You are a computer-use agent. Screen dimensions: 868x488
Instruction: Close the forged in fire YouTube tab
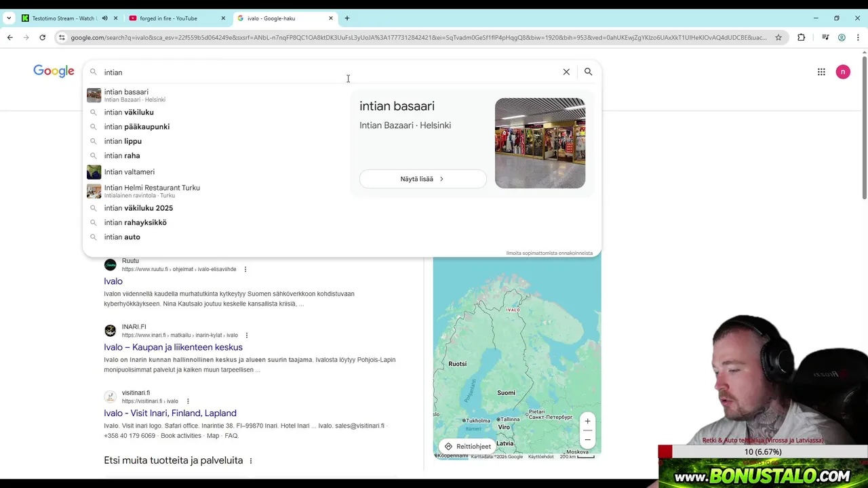pyautogui.click(x=223, y=18)
